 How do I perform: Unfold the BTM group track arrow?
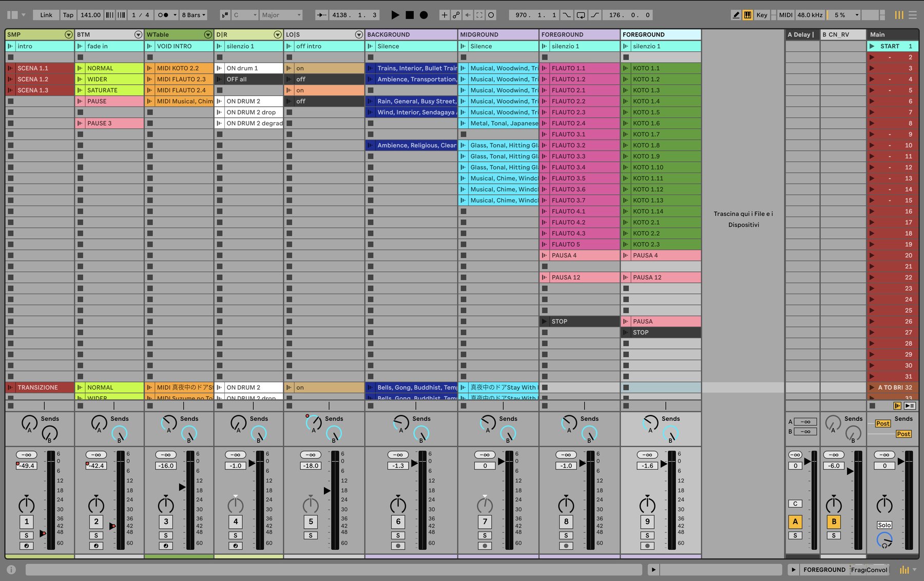pyautogui.click(x=138, y=34)
